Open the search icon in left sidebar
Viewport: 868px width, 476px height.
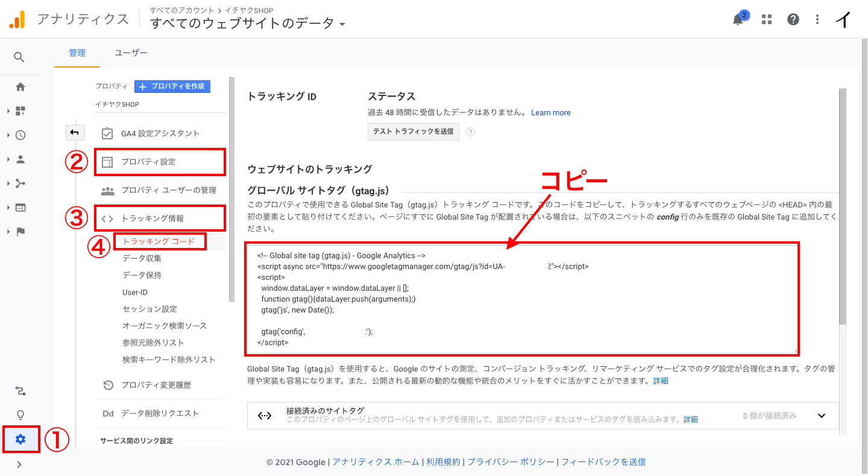(x=19, y=57)
